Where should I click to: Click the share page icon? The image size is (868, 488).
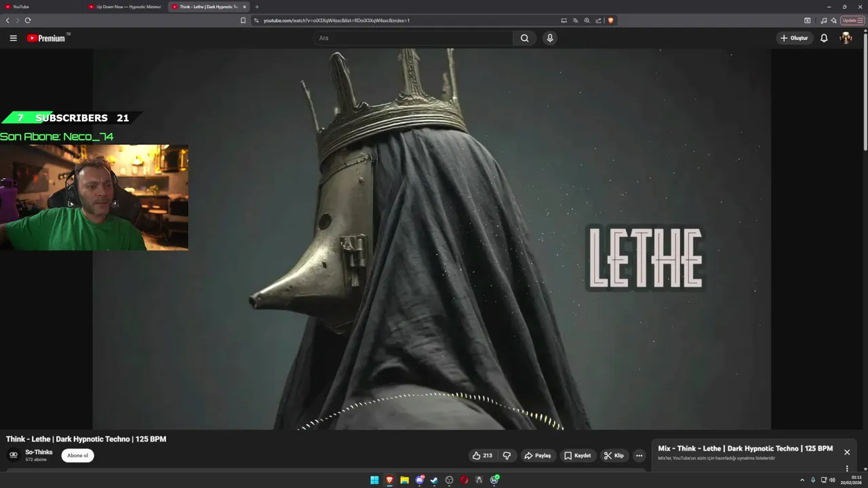tap(598, 20)
